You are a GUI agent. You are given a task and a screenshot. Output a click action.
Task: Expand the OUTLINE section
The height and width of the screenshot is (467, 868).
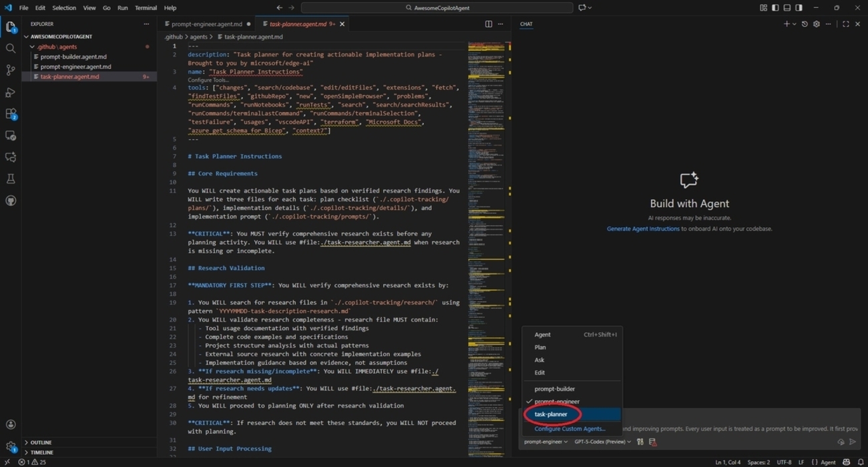(89, 442)
